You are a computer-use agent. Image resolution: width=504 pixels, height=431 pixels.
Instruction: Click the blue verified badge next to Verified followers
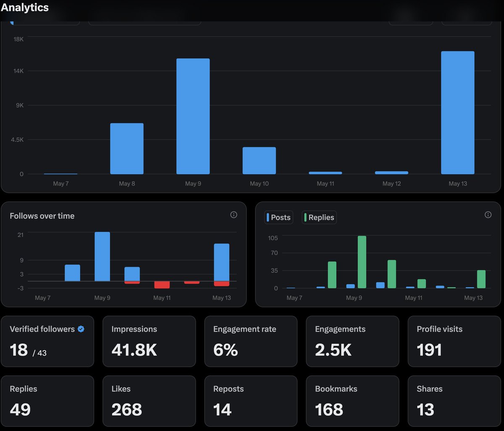81,329
